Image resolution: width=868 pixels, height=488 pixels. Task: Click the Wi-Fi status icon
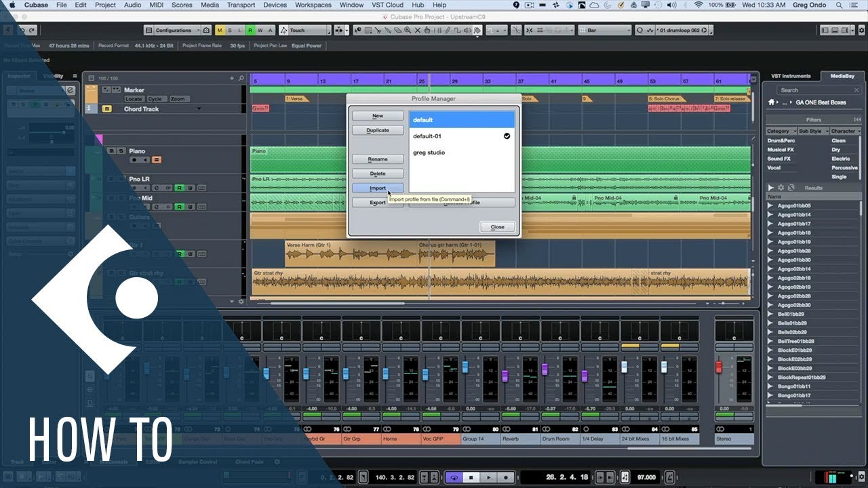[x=698, y=5]
